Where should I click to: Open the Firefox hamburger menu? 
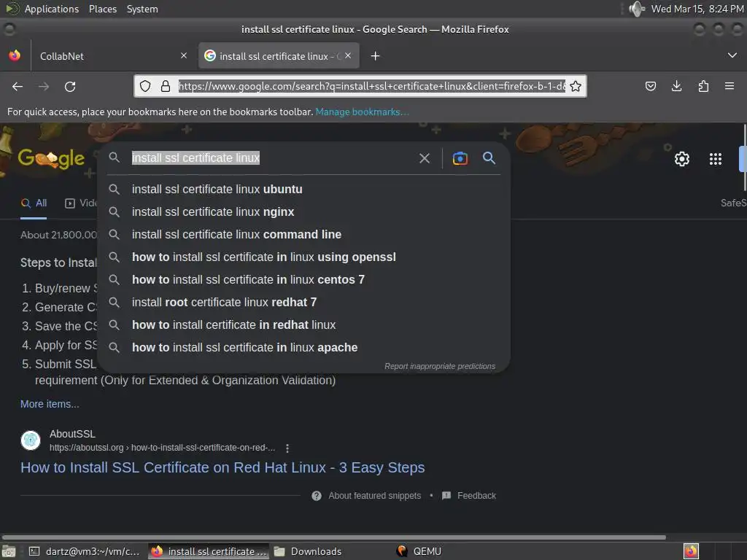[x=729, y=86]
